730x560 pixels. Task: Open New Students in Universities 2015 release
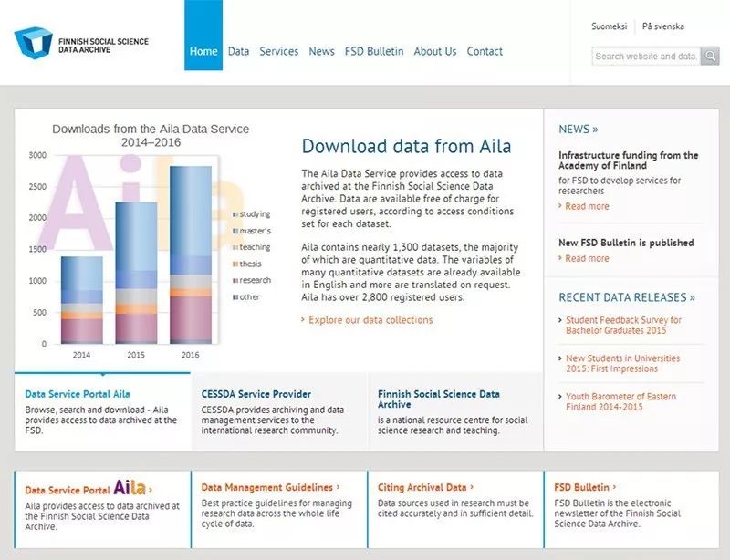[623, 364]
